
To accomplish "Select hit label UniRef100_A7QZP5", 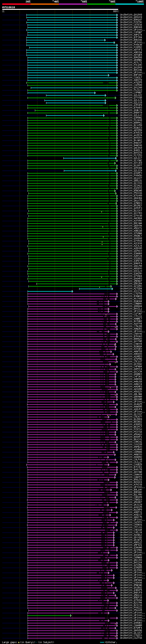I will pos(131,82).
